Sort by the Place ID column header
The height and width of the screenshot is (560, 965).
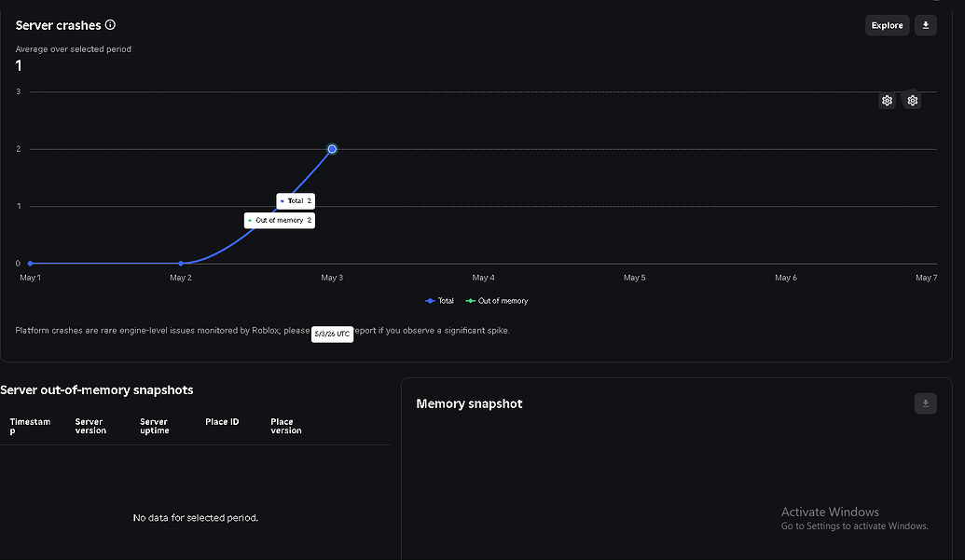coord(222,422)
